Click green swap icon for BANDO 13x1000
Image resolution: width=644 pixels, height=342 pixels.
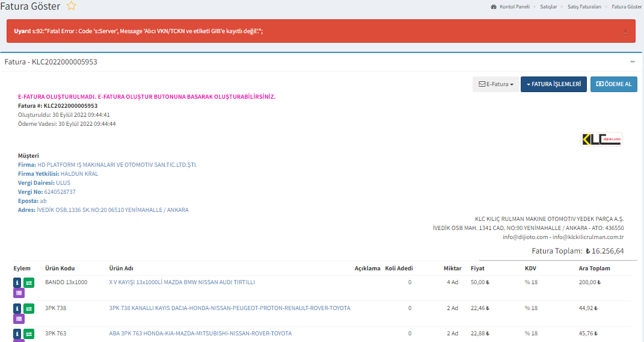pyautogui.click(x=29, y=282)
